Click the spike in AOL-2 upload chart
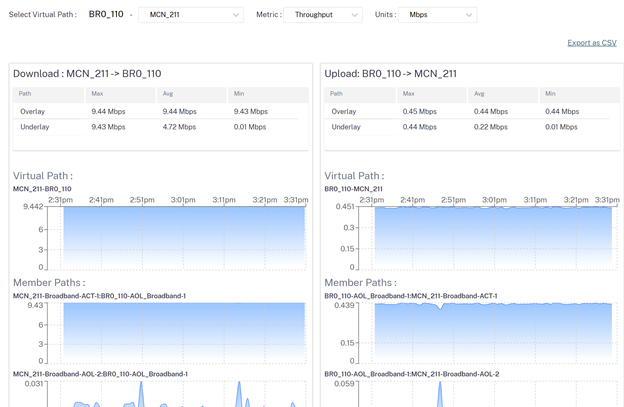This screenshot has width=624, height=407. [440, 394]
